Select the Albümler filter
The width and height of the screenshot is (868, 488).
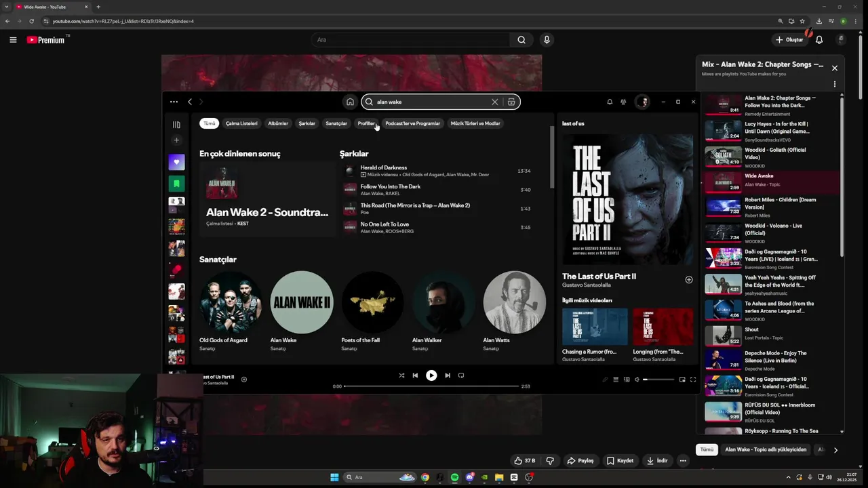click(x=278, y=123)
